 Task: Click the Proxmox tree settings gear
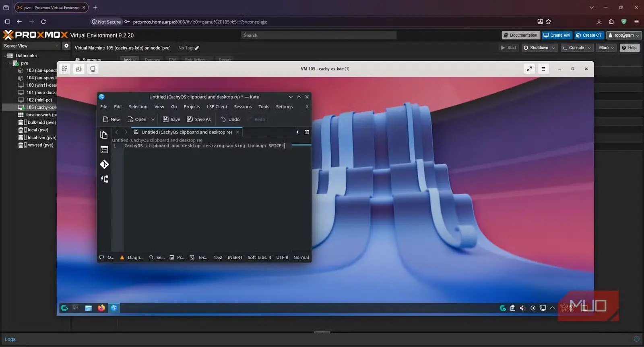point(66,46)
